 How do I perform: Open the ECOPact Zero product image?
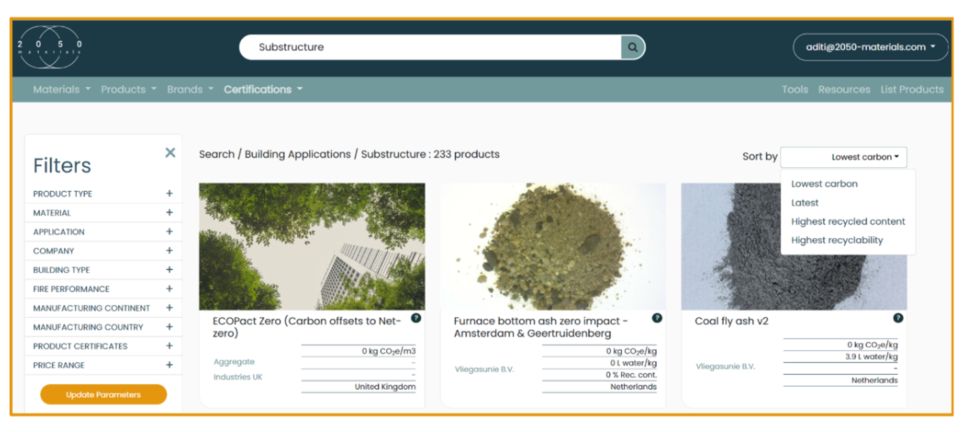(x=312, y=246)
